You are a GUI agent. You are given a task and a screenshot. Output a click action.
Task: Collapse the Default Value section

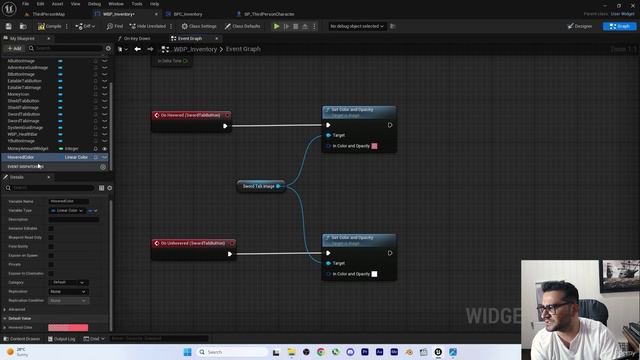coord(5,318)
